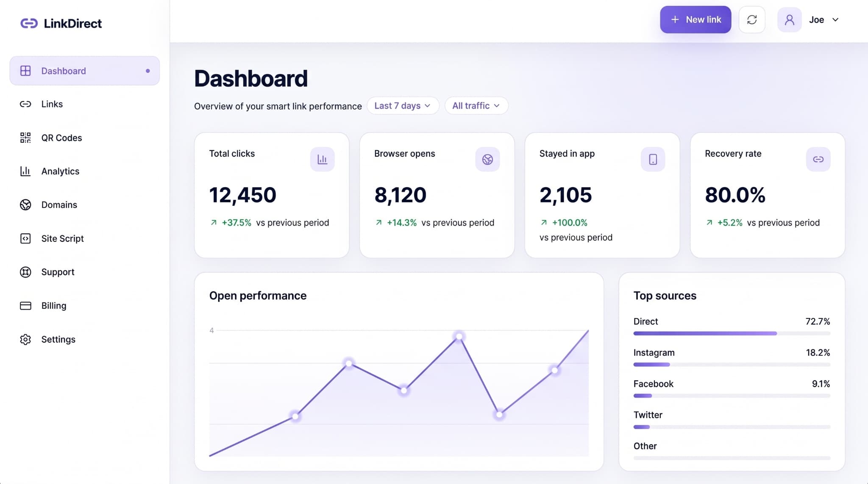
Task: Click the Open performance heading
Action: click(x=258, y=296)
